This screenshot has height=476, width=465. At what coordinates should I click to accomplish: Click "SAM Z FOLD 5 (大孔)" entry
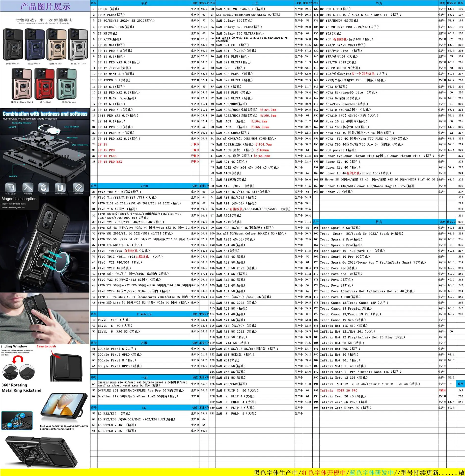[255, 414]
